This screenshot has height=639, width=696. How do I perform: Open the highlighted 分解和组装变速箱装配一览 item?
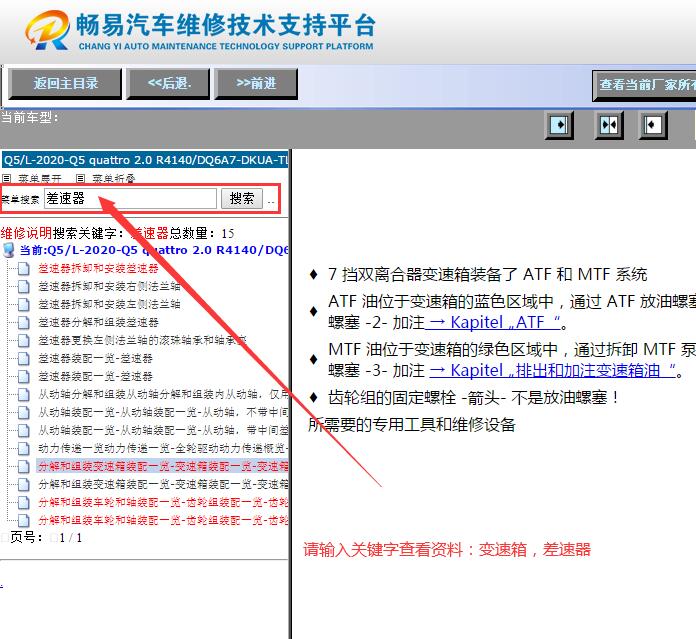click(162, 466)
